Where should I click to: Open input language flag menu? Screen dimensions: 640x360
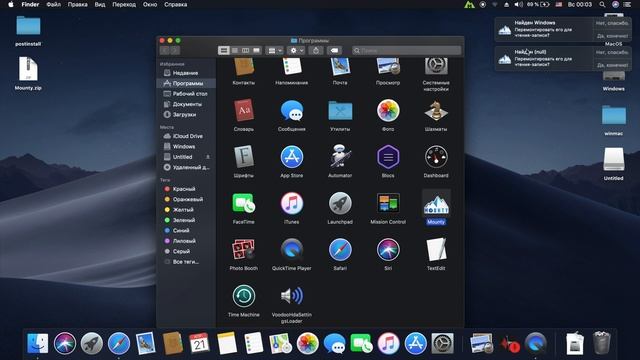point(559,4)
